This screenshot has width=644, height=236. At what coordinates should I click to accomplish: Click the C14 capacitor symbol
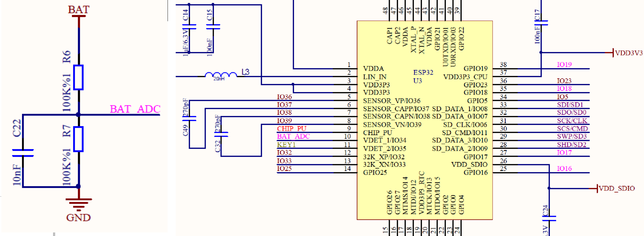[x=189, y=26]
